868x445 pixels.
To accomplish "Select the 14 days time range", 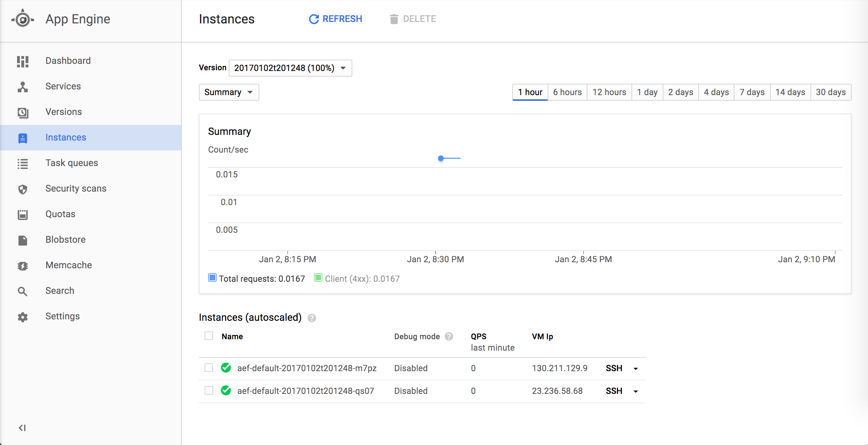I will click(790, 92).
